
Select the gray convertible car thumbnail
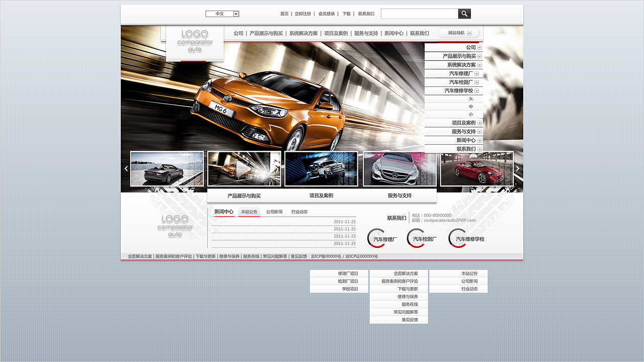click(167, 169)
